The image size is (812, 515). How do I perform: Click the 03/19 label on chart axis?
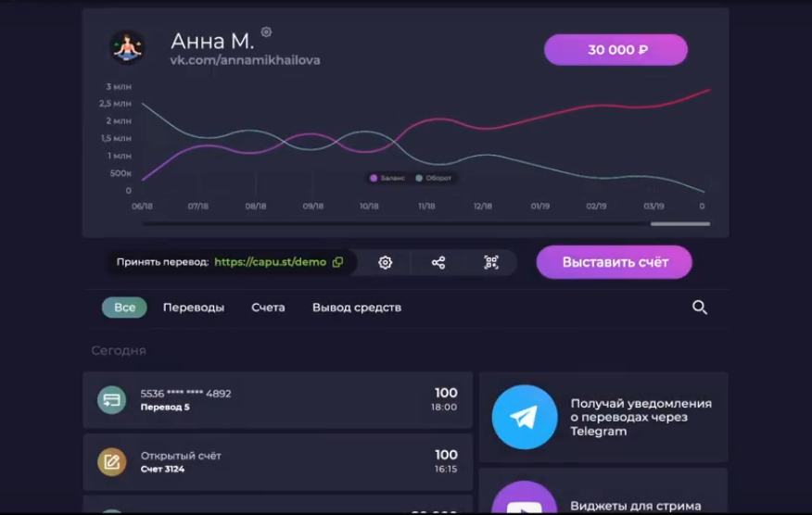653,206
